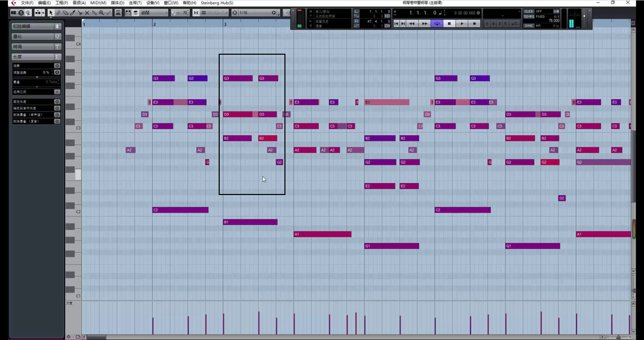The width and height of the screenshot is (644, 340).
Task: Toggle the between-selected legato mode button
Action: [57, 92]
